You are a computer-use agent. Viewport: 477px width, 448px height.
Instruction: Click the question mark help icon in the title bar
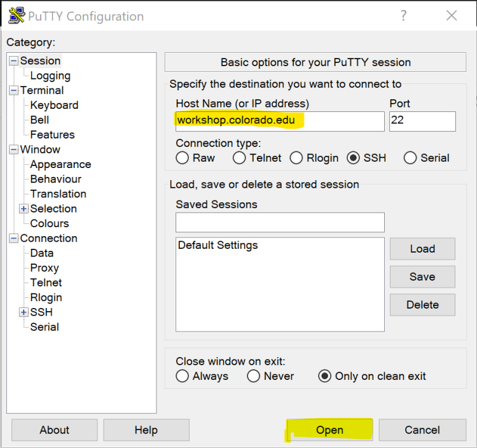[x=403, y=15]
